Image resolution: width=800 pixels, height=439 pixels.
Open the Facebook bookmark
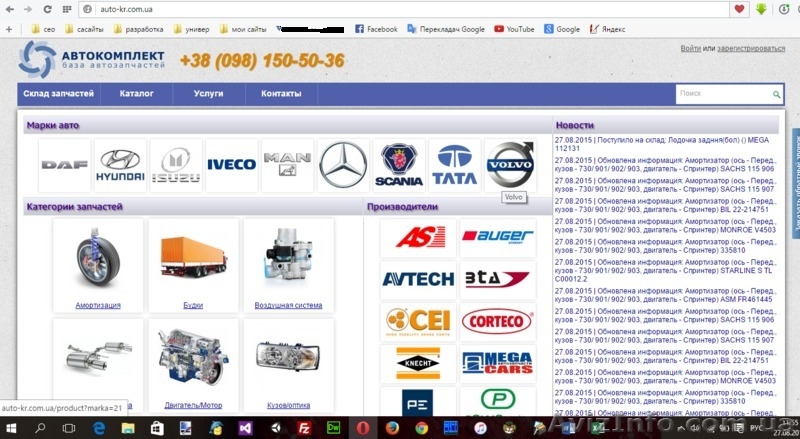pos(376,29)
